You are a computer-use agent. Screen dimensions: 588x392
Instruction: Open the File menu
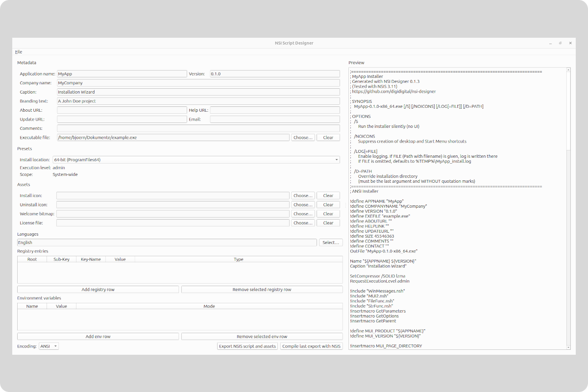tap(19, 51)
